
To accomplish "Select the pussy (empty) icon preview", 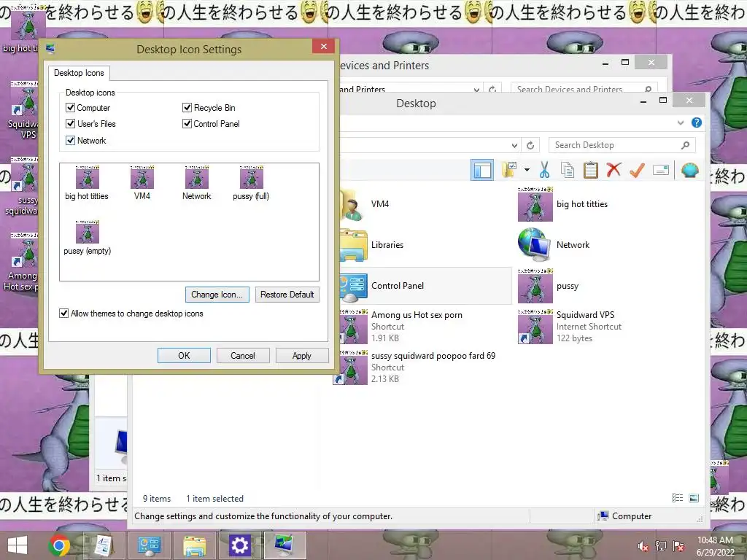I will pyautogui.click(x=88, y=238).
